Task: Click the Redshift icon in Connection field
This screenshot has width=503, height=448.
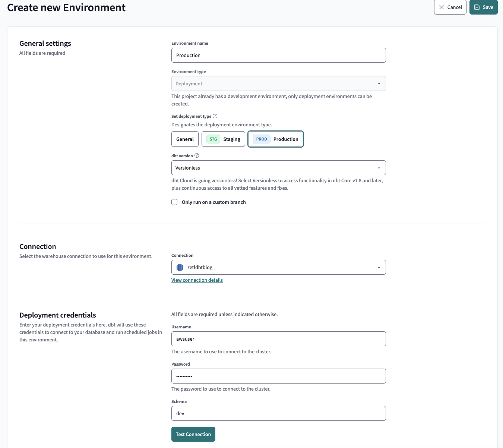Action: 180,267
